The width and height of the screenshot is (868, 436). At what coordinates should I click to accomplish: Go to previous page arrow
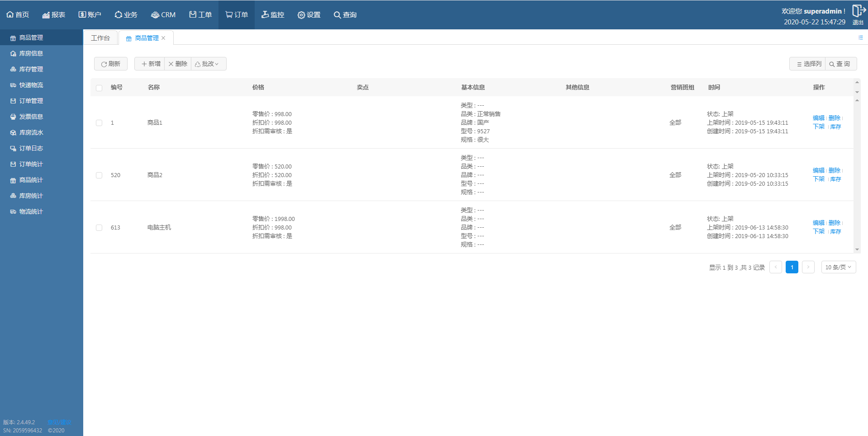pos(776,267)
